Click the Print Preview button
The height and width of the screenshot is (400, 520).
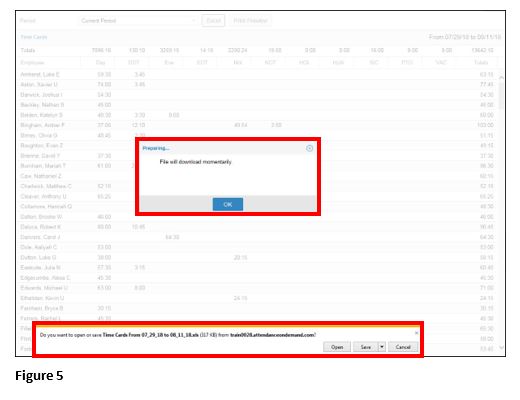coord(250,21)
